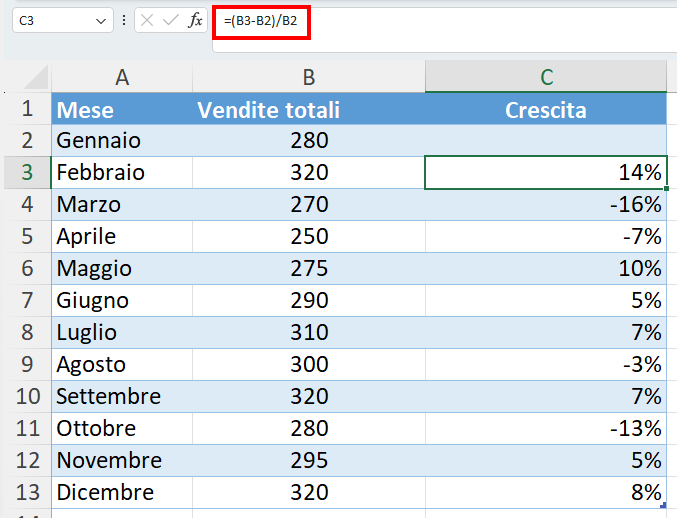
Task: Click the 275 sales value for Maggio
Action: (x=309, y=268)
